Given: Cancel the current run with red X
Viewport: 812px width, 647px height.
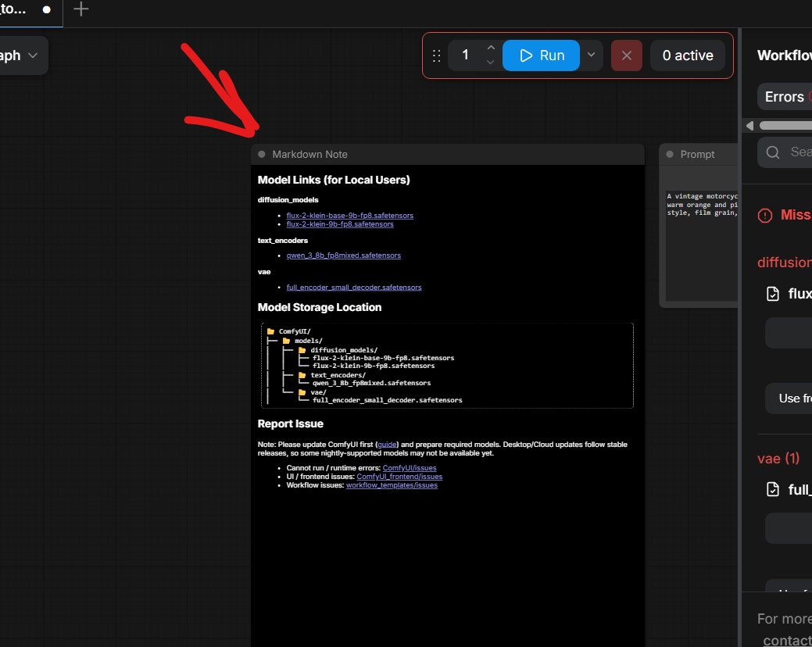Looking at the screenshot, I should 627,55.
